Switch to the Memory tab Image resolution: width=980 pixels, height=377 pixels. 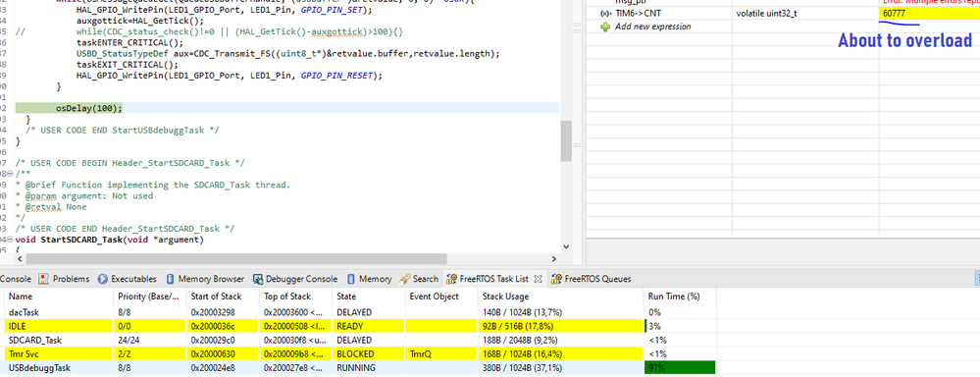pos(369,279)
